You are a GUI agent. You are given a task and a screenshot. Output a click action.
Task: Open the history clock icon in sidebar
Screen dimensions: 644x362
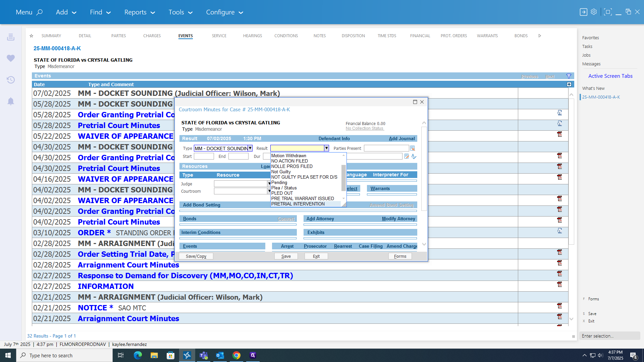coord(11,80)
